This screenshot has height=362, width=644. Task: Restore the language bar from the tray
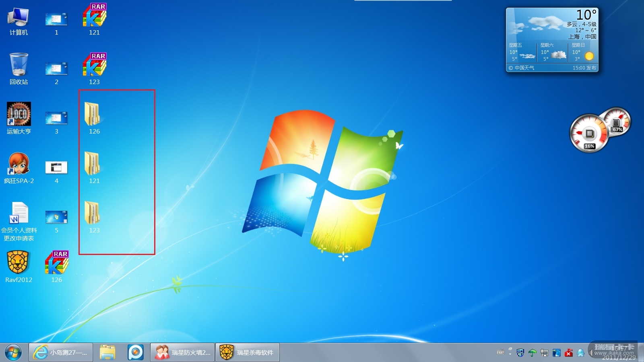pos(510,349)
